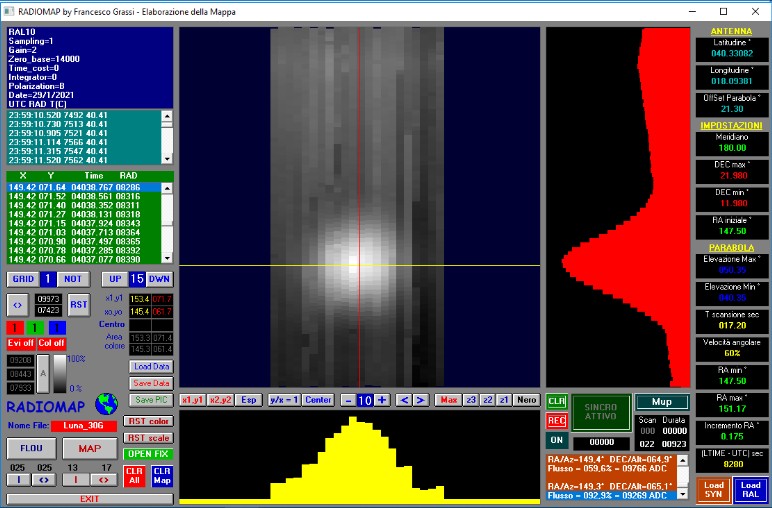Click the '<' shift-left arrow button
Screen dimensions: 772x508
[404, 400]
